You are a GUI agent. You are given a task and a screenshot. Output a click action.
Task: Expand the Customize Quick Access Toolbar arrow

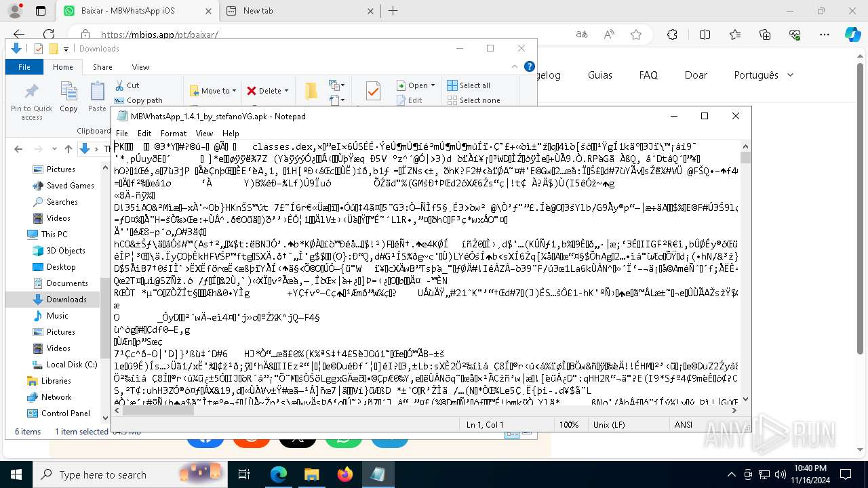click(x=66, y=49)
